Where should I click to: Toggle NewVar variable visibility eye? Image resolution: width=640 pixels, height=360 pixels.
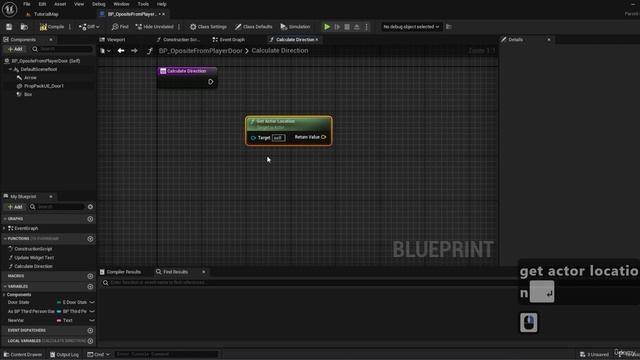[x=92, y=320]
